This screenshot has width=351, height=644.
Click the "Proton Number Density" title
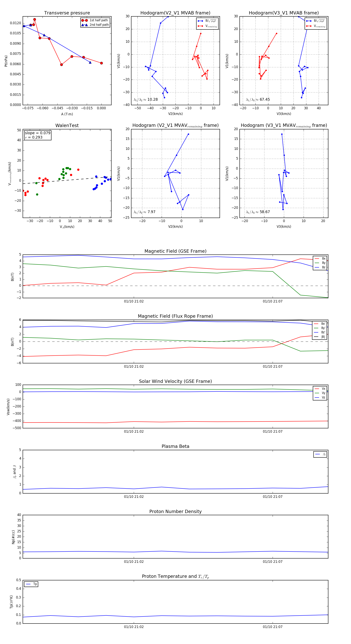click(175, 511)
